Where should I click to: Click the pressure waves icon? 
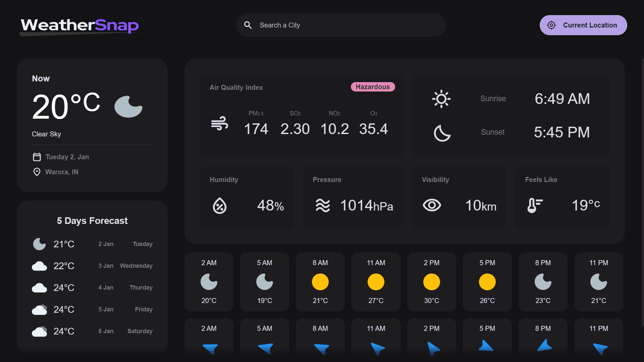323,205
